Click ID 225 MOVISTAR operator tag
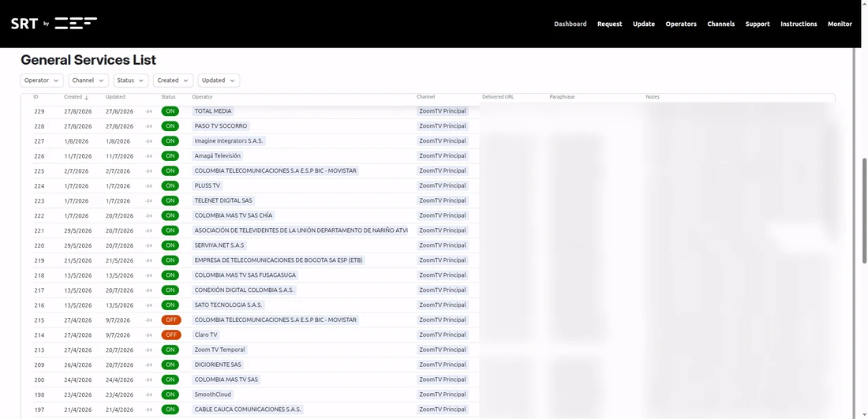This screenshot has height=419, width=868. click(275, 171)
